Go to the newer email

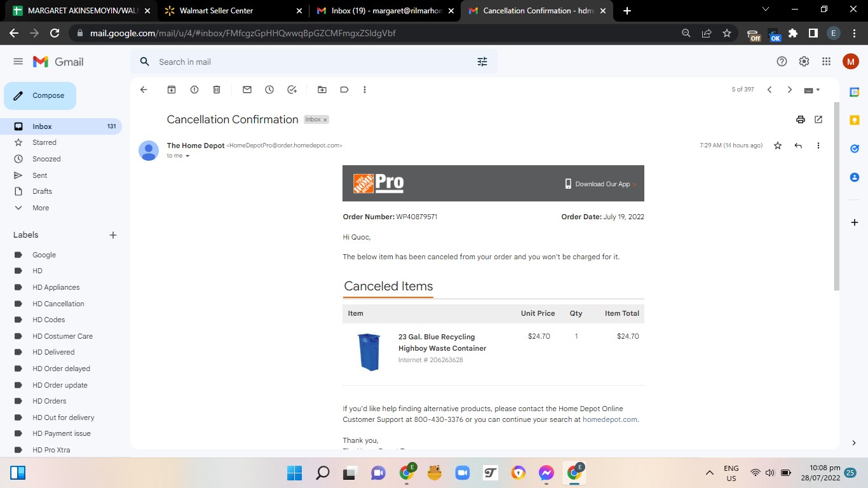tap(770, 90)
